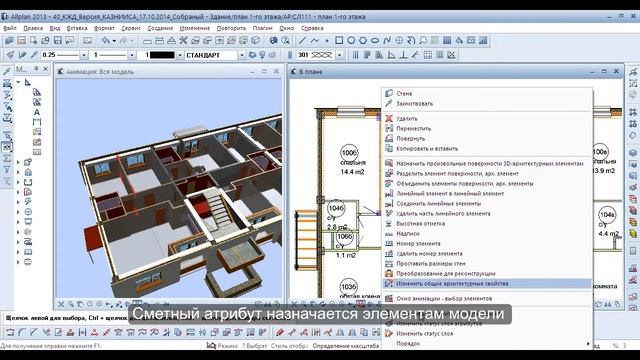Choose Надписи in the context menu
Image resolution: width=640 pixels, height=360 pixels.
click(x=487, y=233)
